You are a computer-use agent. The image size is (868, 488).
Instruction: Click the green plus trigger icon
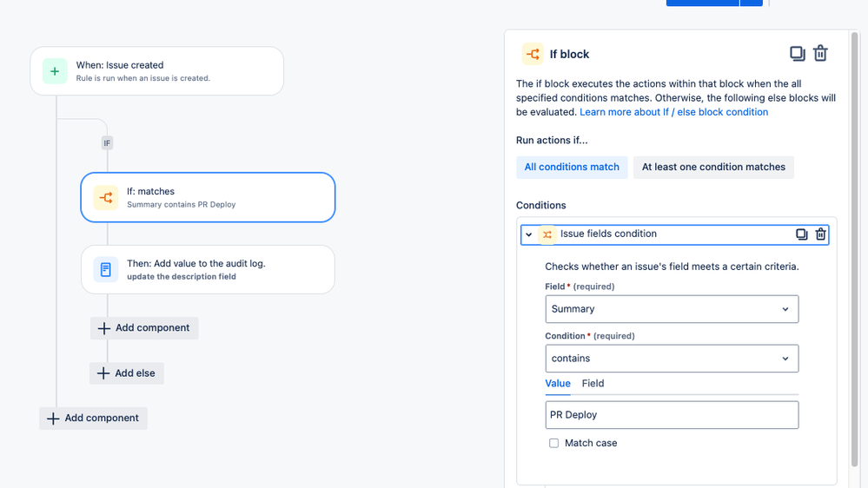[x=55, y=71]
